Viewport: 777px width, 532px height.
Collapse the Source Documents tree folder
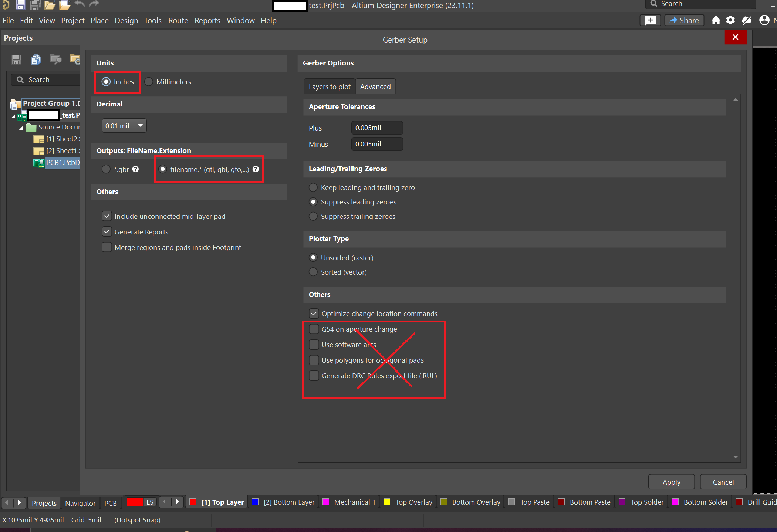click(21, 128)
